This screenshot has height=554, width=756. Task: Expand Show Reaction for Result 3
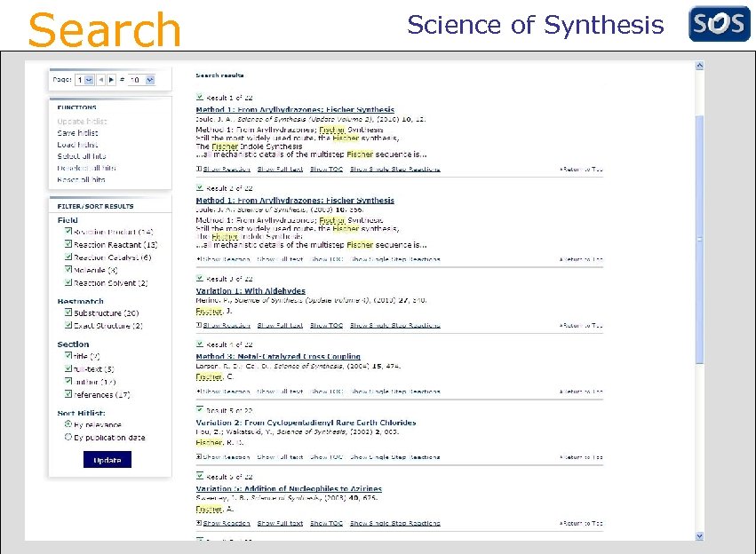coord(224,325)
